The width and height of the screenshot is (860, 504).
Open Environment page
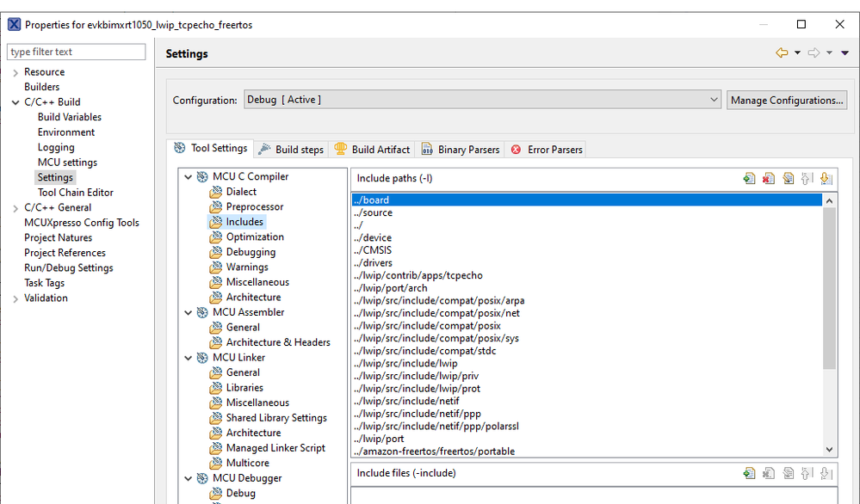[66, 132]
